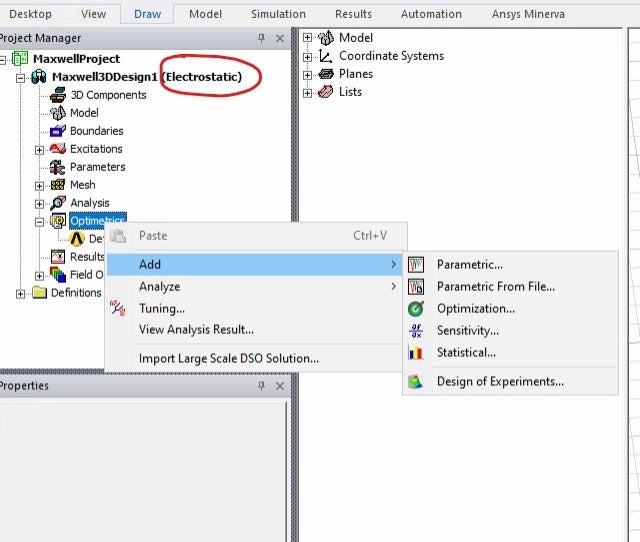Click the Parametric From File icon

[416, 287]
